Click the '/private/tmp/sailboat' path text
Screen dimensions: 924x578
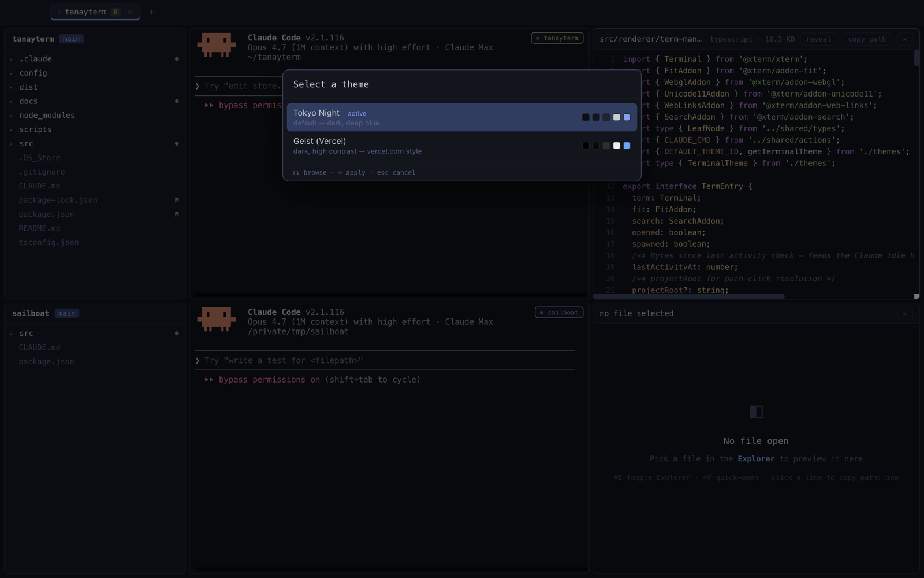click(x=298, y=332)
